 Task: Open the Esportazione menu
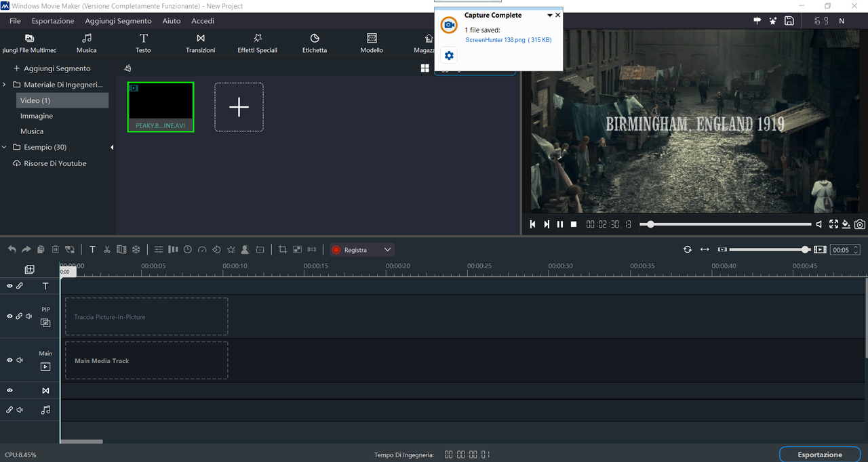point(53,21)
